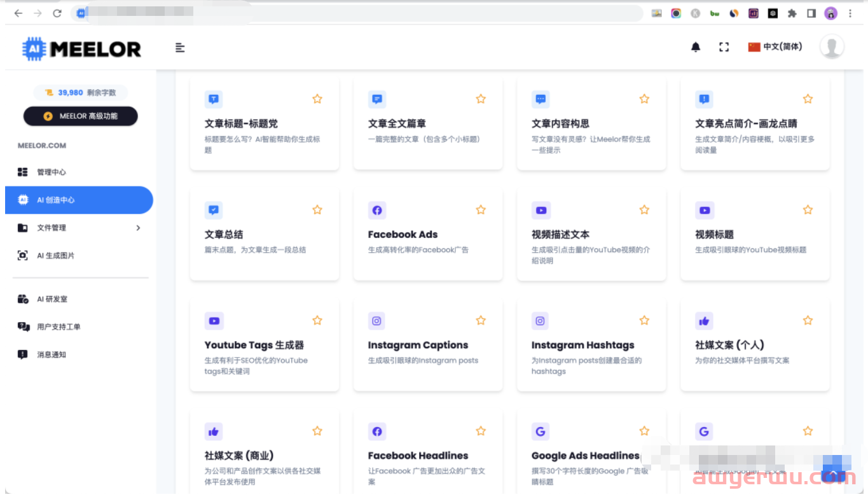Open the 中文(简体) language dropdown
The height and width of the screenshot is (497, 868).
click(x=775, y=47)
